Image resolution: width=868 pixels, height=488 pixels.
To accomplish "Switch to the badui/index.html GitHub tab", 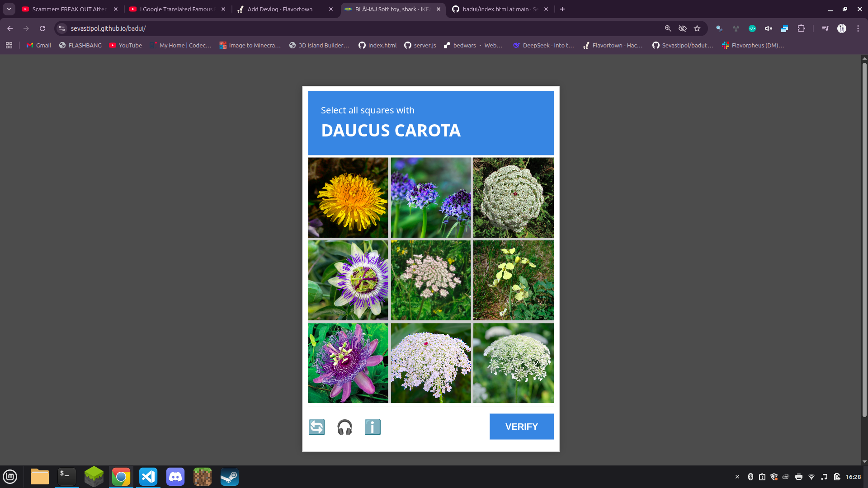I will [495, 9].
